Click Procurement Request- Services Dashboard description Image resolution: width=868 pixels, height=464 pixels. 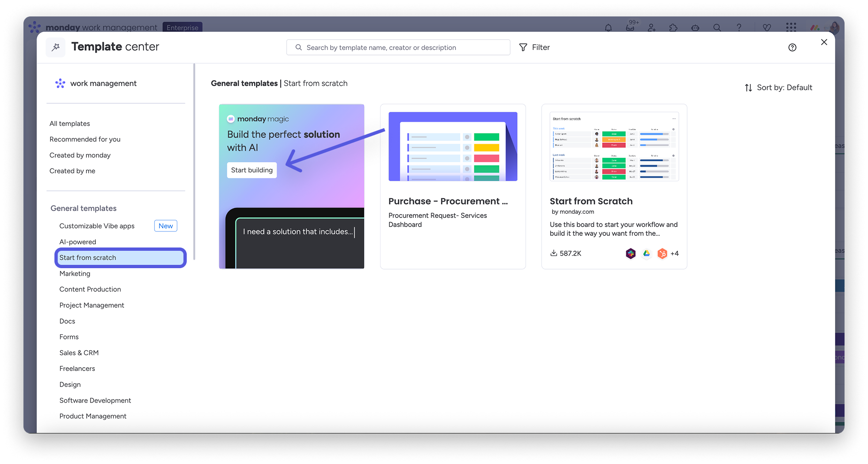(438, 220)
